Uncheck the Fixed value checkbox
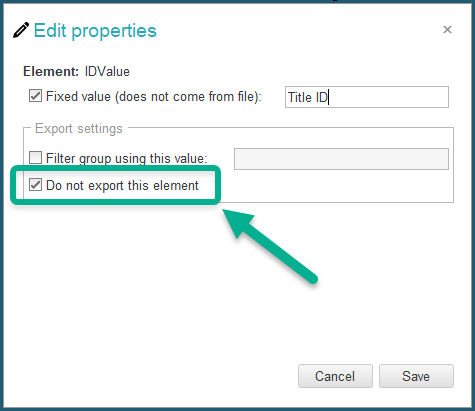This screenshot has height=411, width=475. [x=35, y=96]
